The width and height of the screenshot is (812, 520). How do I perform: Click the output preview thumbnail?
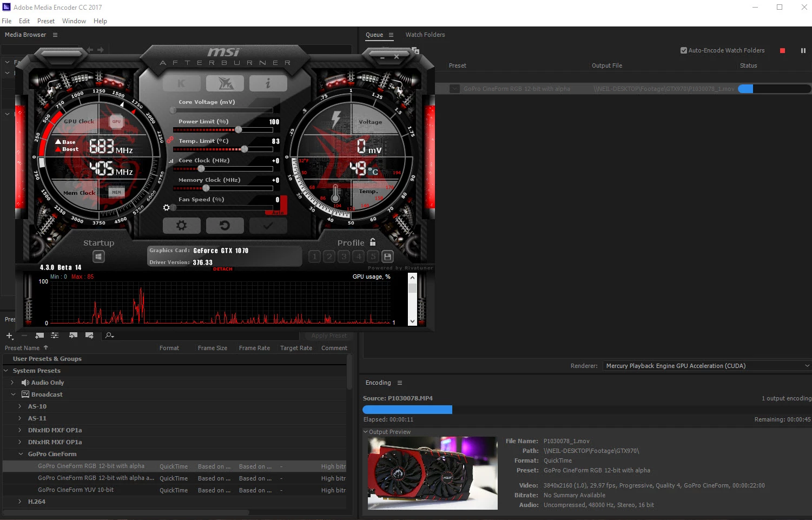(433, 473)
